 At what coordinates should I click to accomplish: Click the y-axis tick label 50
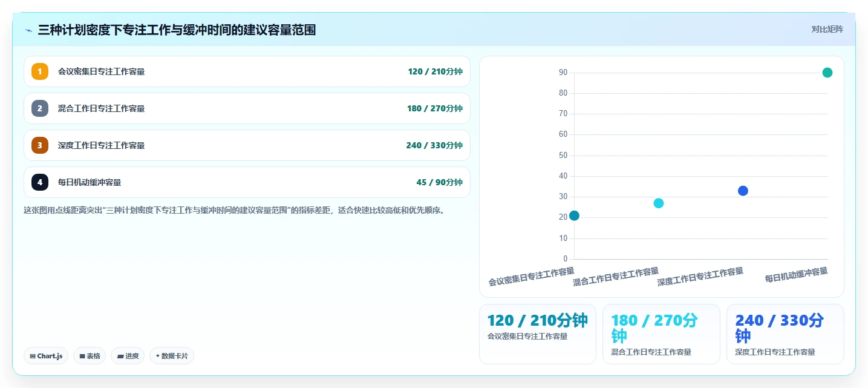point(563,156)
